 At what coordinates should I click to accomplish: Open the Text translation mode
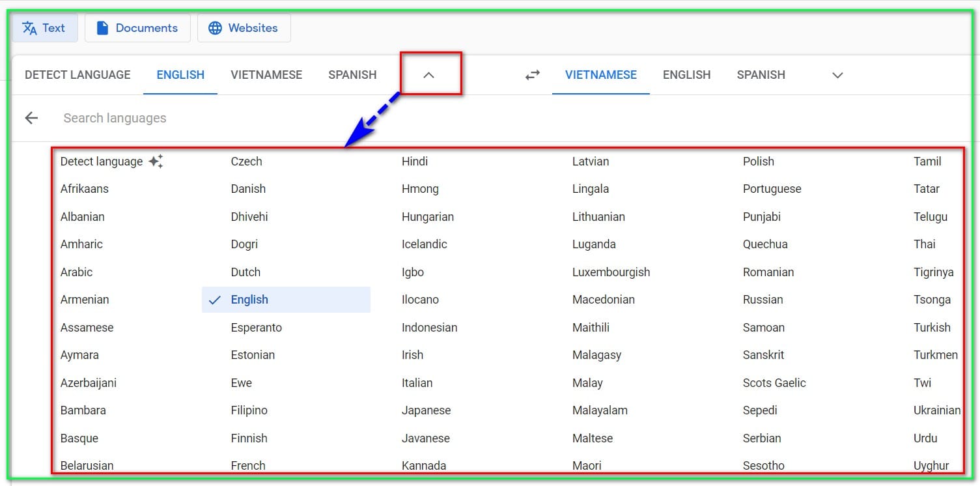pos(44,28)
